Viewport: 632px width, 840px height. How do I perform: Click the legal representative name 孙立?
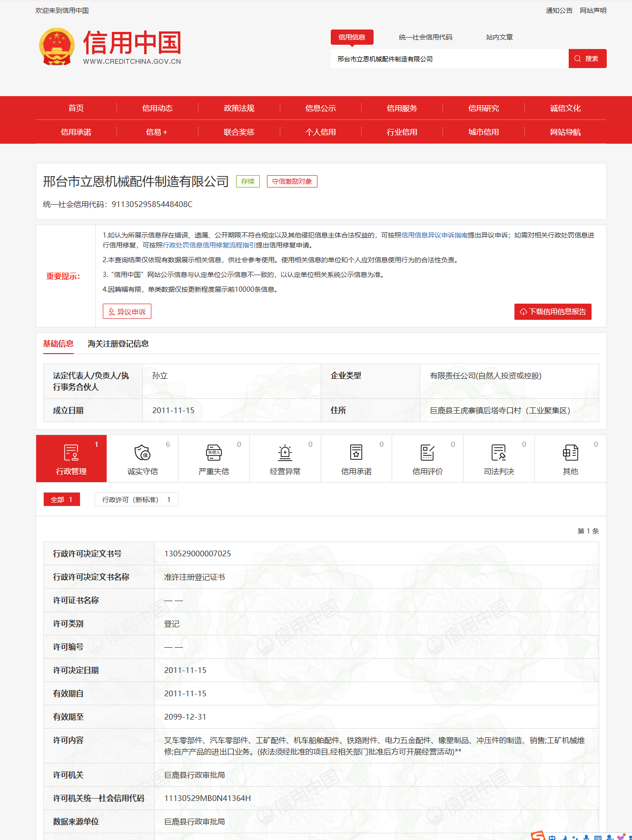[160, 376]
